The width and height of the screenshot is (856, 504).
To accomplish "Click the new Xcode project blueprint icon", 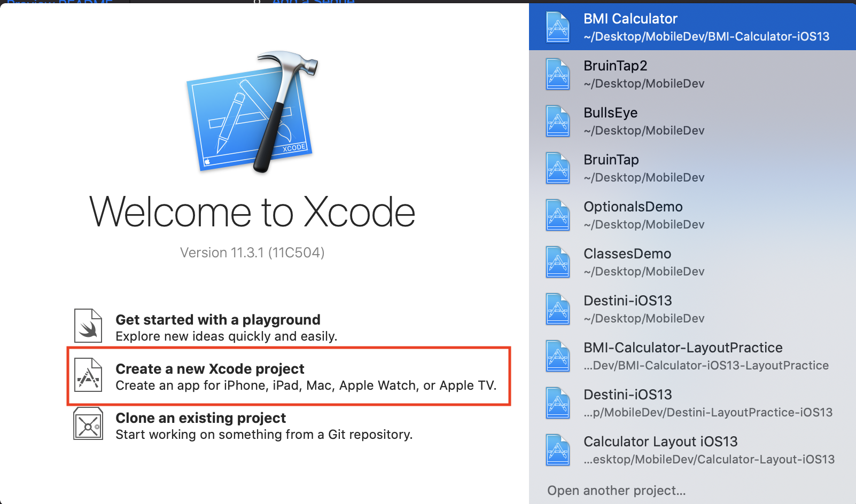I will tap(88, 375).
